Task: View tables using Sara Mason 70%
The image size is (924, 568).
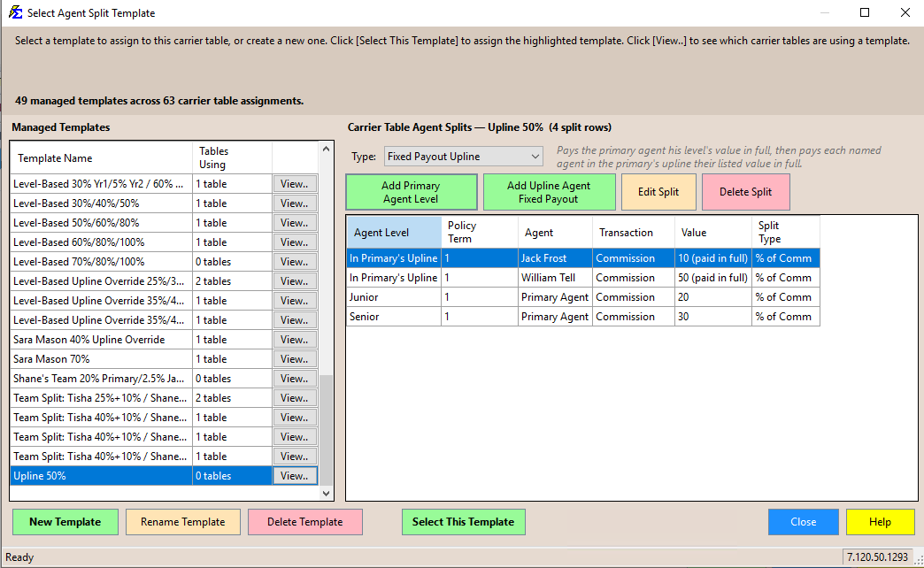Action: [x=295, y=359]
